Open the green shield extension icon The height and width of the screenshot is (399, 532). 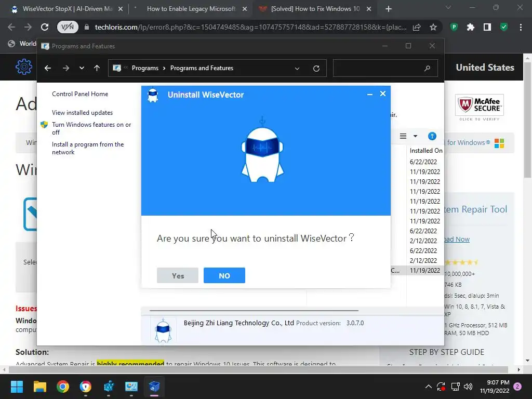point(504,27)
